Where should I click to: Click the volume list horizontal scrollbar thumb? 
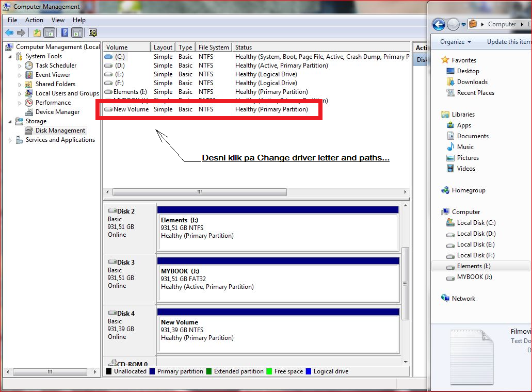pos(200,192)
